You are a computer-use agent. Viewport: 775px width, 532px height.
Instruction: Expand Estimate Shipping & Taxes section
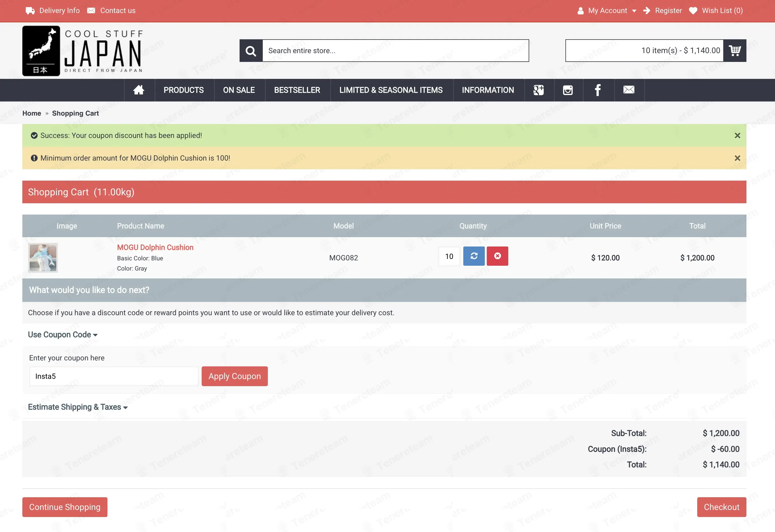tap(78, 407)
